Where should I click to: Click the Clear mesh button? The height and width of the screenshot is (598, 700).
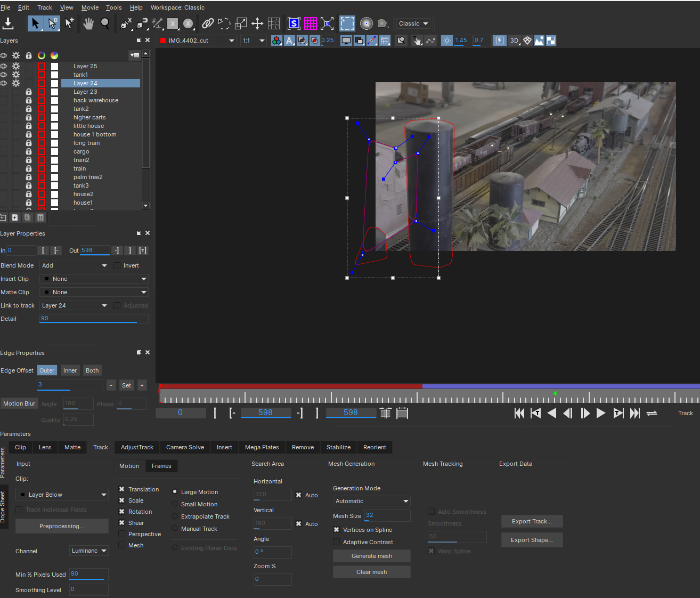click(x=372, y=572)
